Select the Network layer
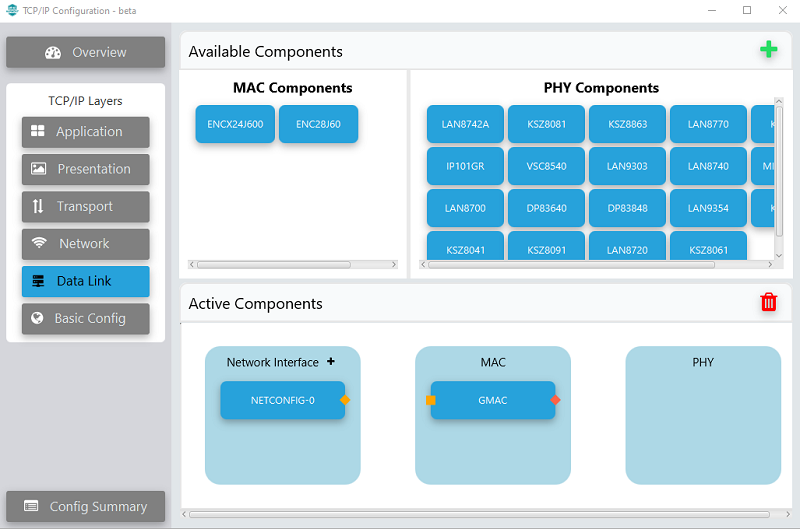The height and width of the screenshot is (529, 800). pos(86,243)
